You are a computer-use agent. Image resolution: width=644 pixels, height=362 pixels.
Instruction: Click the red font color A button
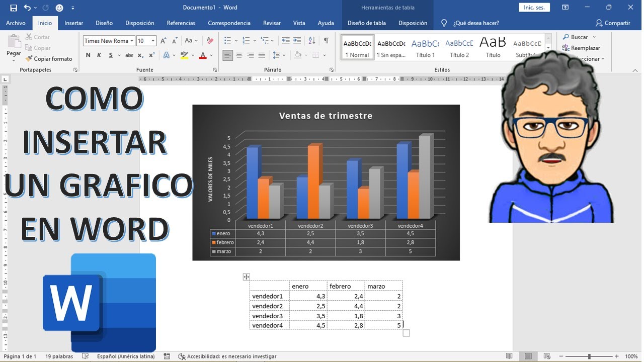click(x=203, y=55)
